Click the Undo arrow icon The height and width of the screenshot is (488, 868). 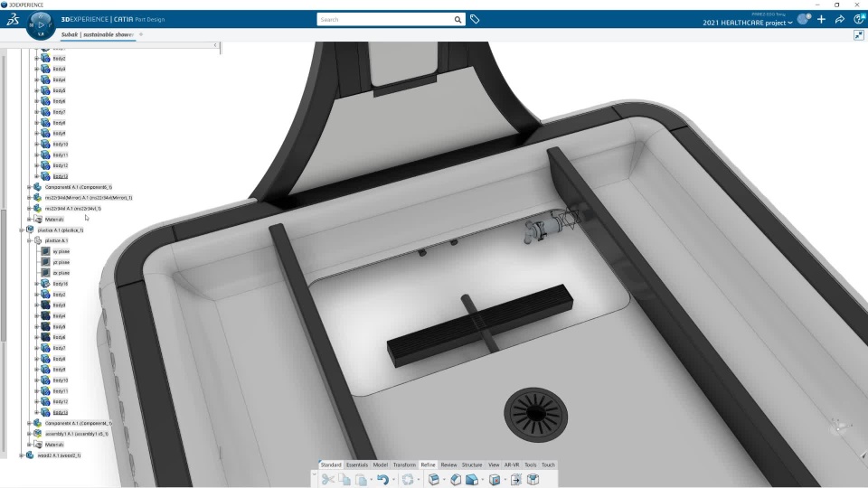coord(383,479)
